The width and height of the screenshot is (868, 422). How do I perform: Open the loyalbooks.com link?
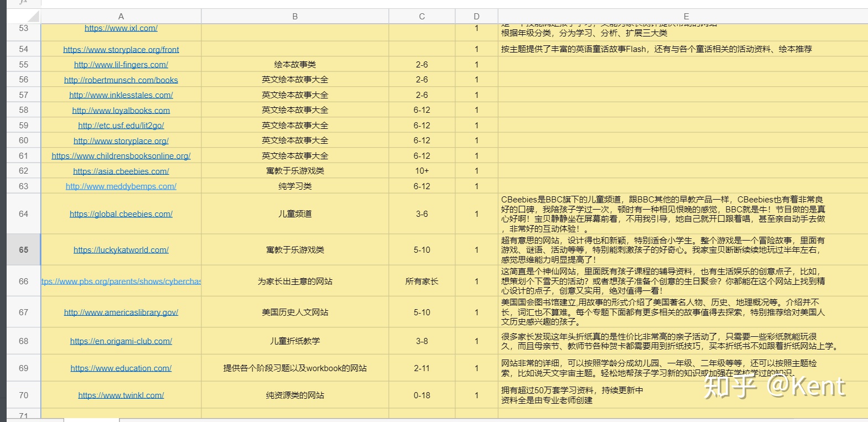(121, 110)
